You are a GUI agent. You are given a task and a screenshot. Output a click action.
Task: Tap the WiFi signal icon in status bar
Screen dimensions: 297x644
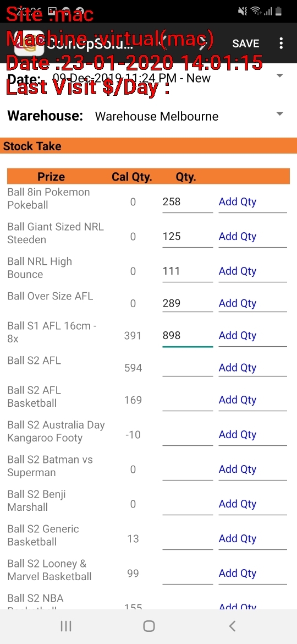point(256,11)
